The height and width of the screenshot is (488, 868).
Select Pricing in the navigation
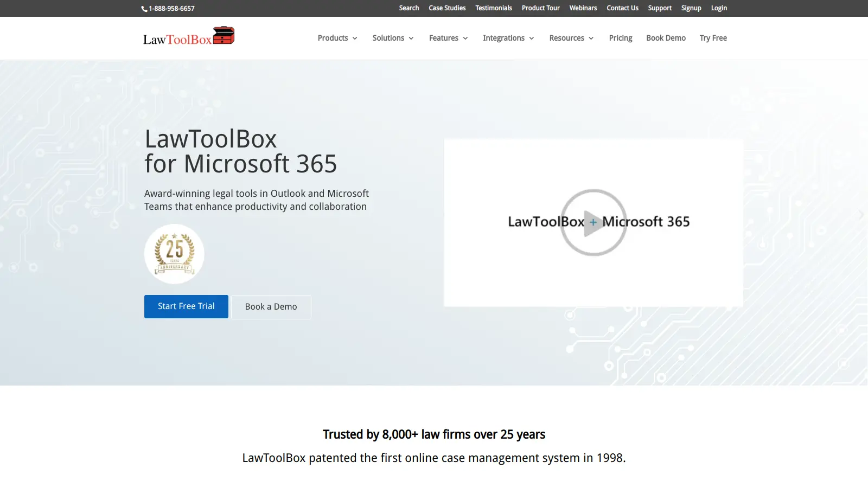[620, 38]
